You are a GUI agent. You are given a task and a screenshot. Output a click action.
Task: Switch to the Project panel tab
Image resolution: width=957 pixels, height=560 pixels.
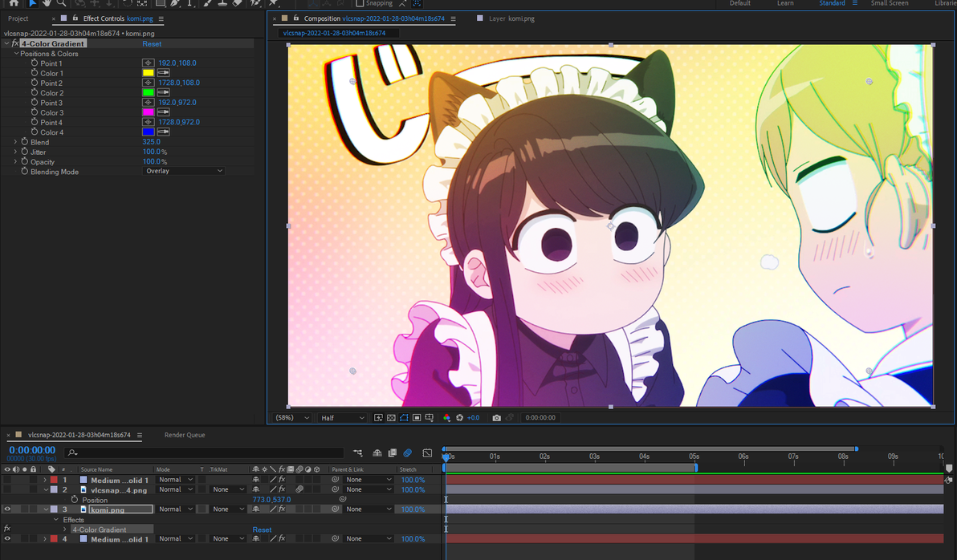point(18,18)
